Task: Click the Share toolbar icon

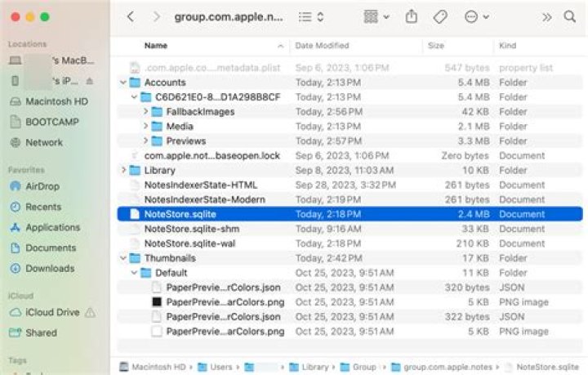Action: [x=412, y=17]
